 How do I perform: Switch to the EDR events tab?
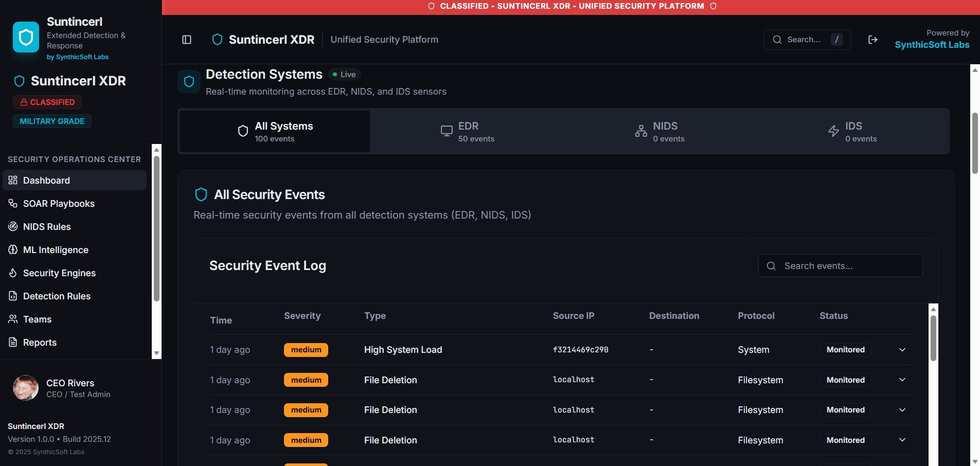468,131
